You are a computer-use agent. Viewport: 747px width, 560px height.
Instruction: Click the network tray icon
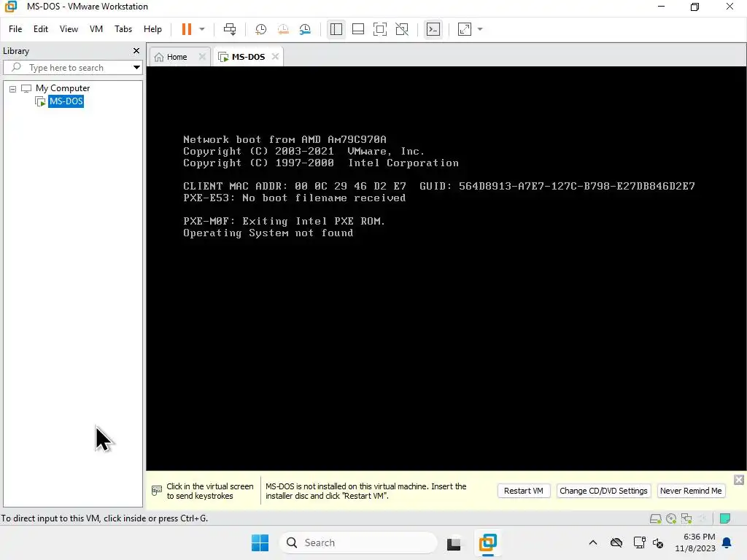click(x=639, y=542)
